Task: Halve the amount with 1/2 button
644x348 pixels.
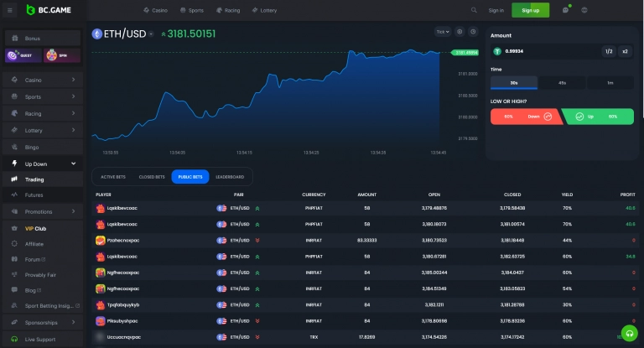Action: (609, 51)
